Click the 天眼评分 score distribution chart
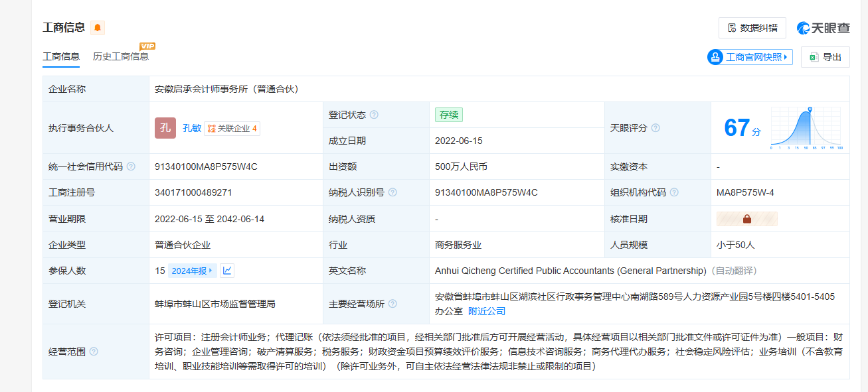Viewport: 868px width, 392px height. [x=806, y=128]
